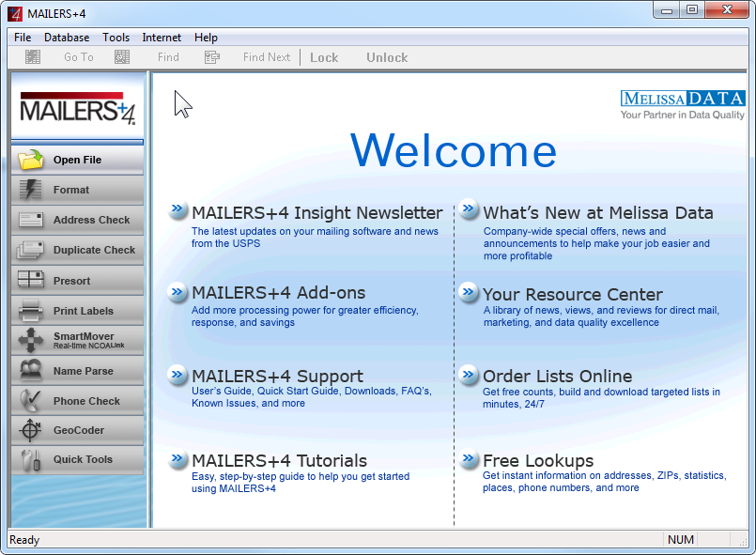Click the Go To toolbar label
The width and height of the screenshot is (756, 555).
79,57
